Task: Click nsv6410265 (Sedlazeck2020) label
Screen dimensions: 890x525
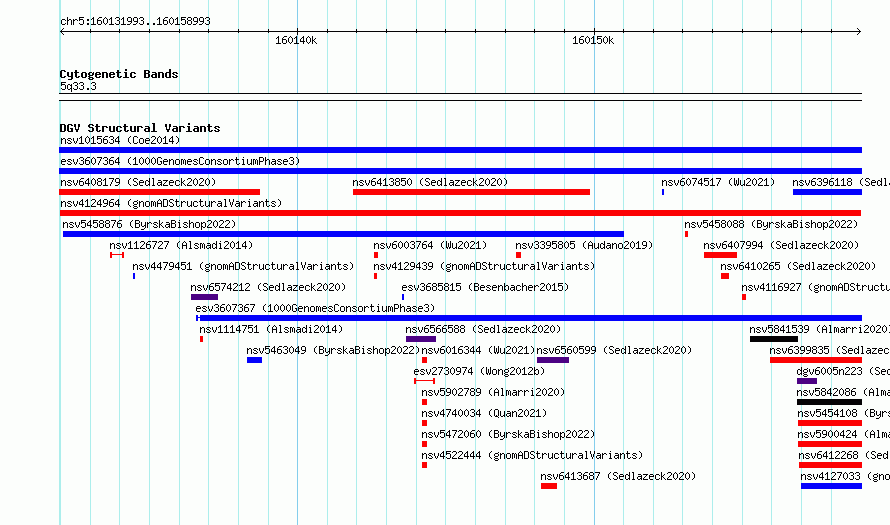Action: (798, 266)
